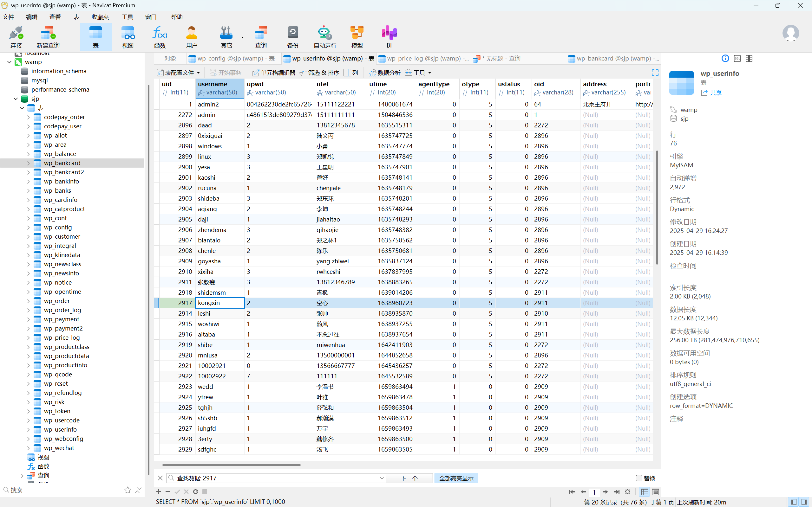The width and height of the screenshot is (812, 507).
Task: Open the BI toolbar icon
Action: point(389,37)
